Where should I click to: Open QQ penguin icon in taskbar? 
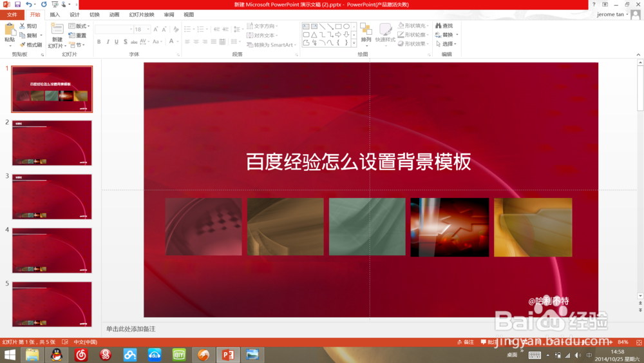[57, 355]
